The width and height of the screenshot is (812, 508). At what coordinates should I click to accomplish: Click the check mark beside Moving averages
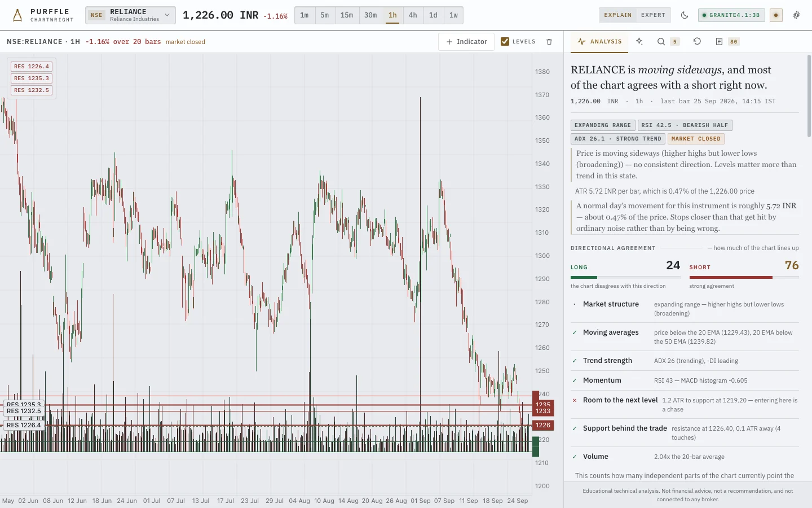pos(575,332)
